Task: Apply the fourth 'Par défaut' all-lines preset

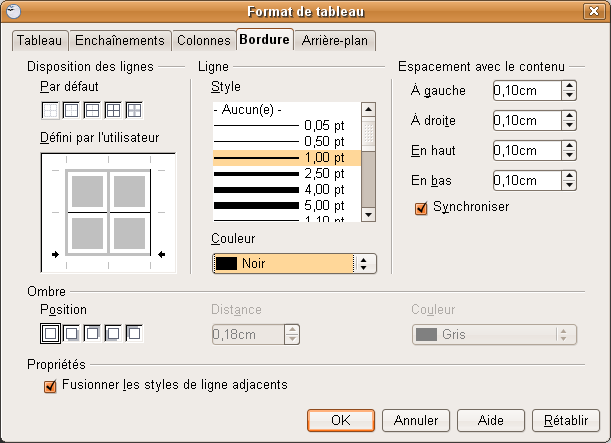Action: coord(113,110)
